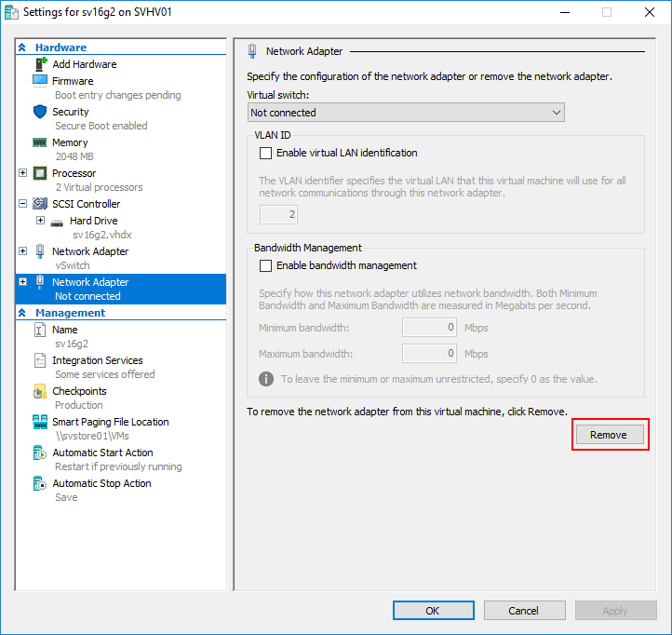
Task: Close the settings window
Action: pos(650,12)
